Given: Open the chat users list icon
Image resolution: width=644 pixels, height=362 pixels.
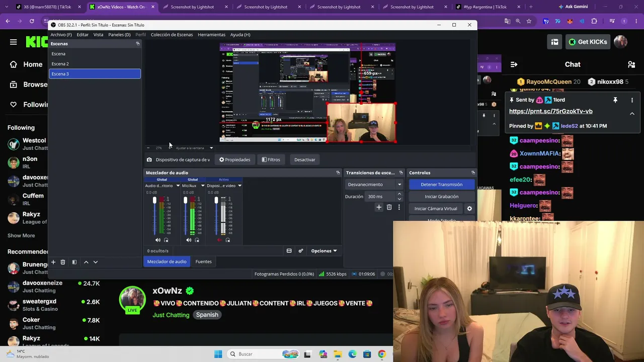Looking at the screenshot, I should tap(631, 64).
